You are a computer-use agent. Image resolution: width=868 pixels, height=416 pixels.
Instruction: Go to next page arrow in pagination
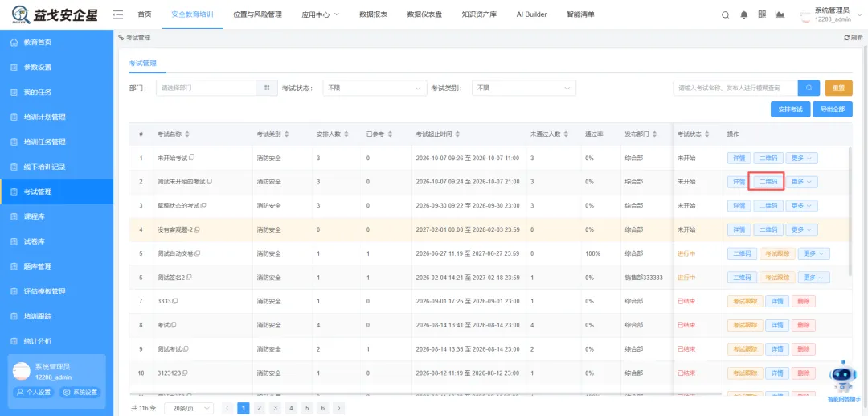(x=339, y=408)
